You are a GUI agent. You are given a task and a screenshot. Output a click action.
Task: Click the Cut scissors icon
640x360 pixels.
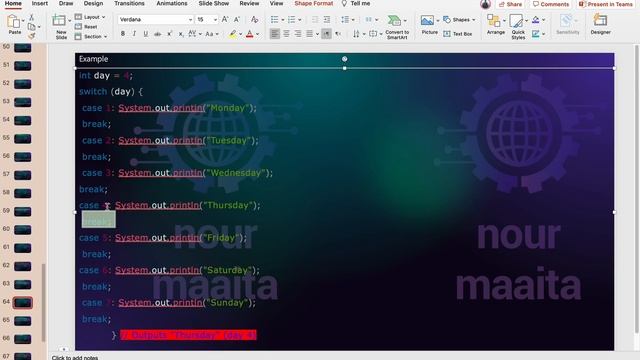pos(32,18)
